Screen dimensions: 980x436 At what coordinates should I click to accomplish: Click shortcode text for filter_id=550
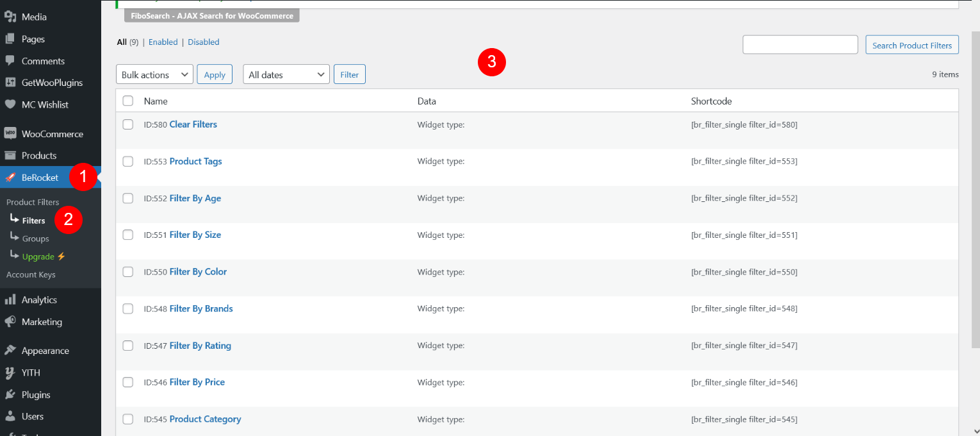coord(744,272)
